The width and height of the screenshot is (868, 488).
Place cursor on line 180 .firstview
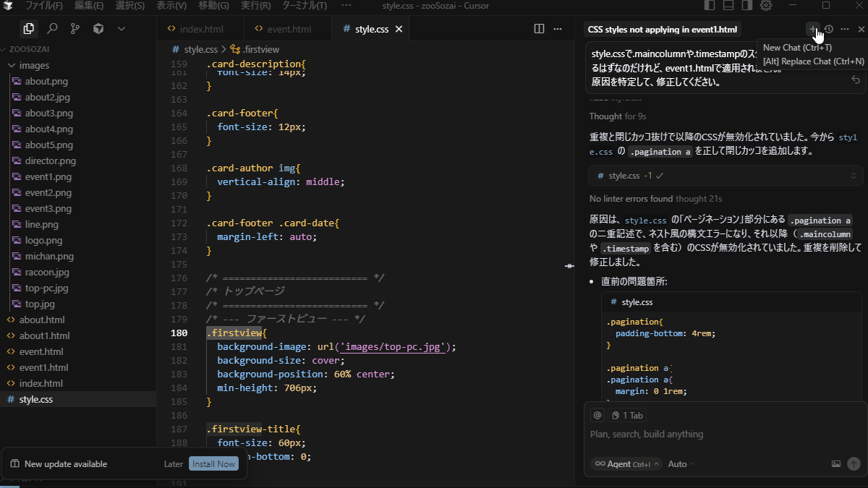coord(236,333)
